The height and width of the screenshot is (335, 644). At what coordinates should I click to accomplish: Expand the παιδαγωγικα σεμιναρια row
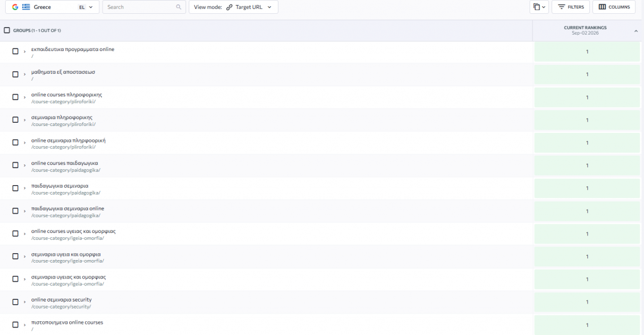[x=25, y=188]
